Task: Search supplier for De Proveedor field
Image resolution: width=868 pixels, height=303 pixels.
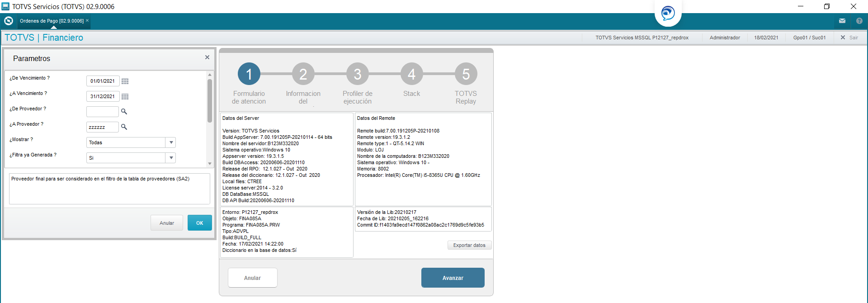Action: (x=124, y=111)
